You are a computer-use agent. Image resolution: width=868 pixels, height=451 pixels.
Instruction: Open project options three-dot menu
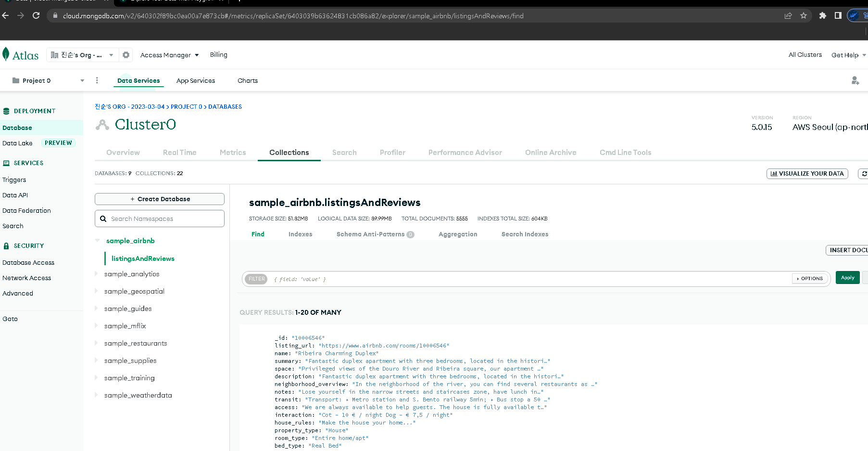[97, 80]
